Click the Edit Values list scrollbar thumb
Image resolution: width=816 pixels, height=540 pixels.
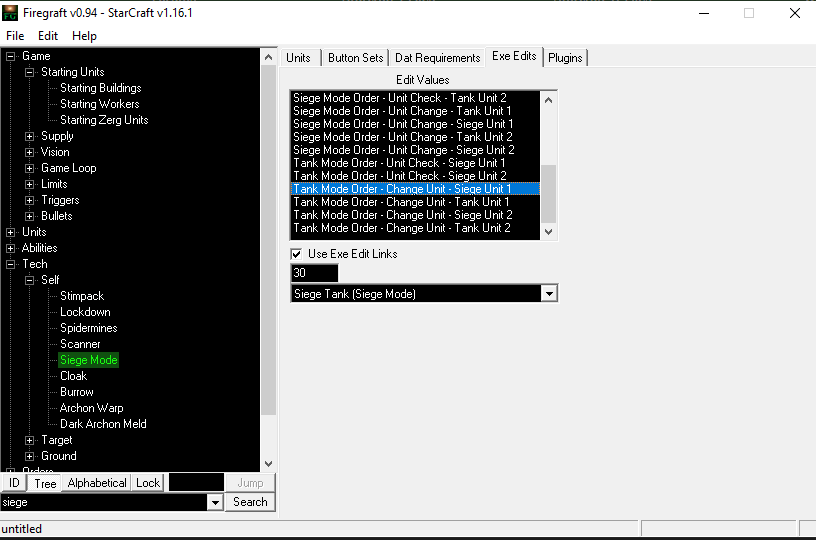(x=549, y=194)
